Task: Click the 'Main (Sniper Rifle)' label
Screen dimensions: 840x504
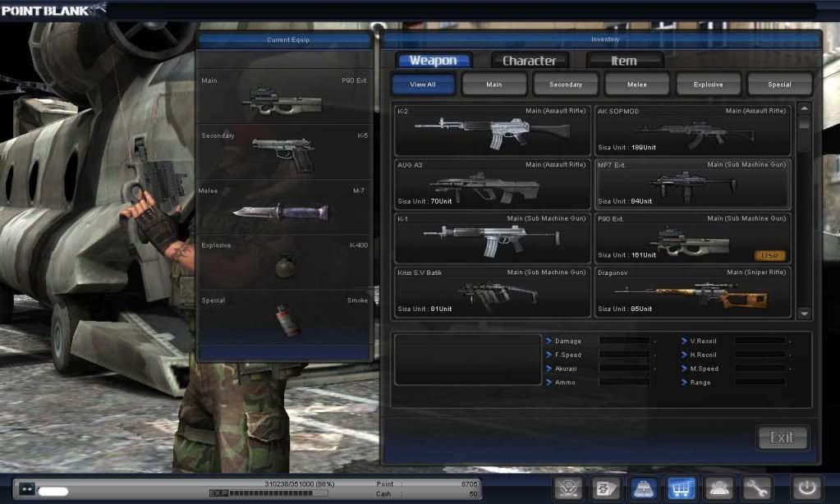Action: 756,272
